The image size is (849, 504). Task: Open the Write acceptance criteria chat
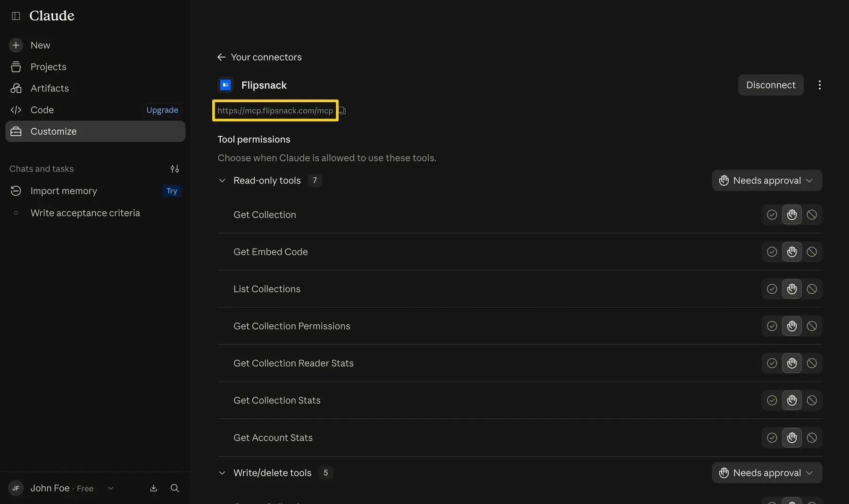click(95, 213)
